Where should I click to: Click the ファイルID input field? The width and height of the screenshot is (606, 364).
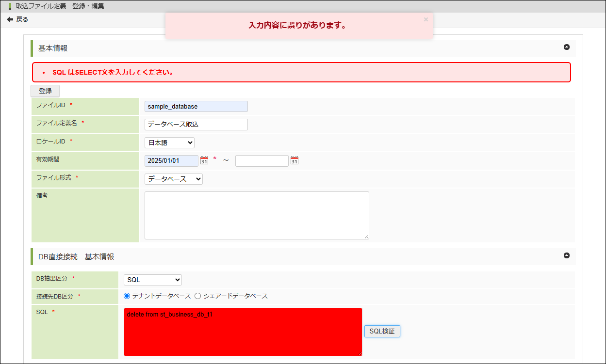tap(196, 106)
